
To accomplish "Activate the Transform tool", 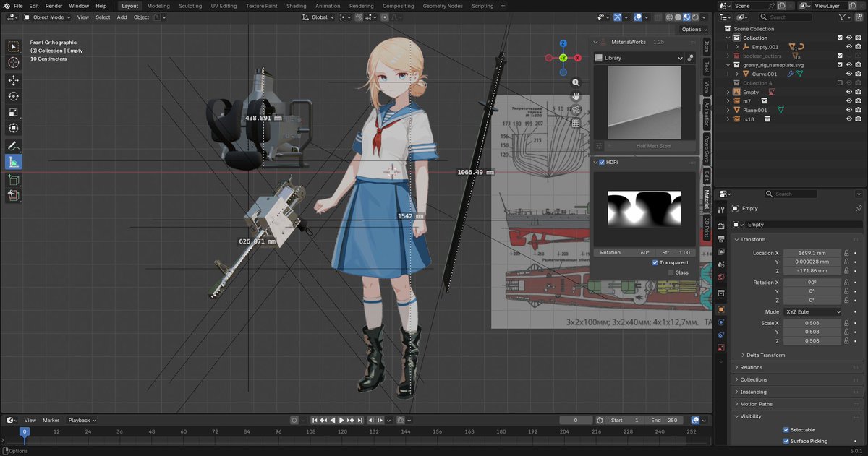I will pyautogui.click(x=14, y=128).
